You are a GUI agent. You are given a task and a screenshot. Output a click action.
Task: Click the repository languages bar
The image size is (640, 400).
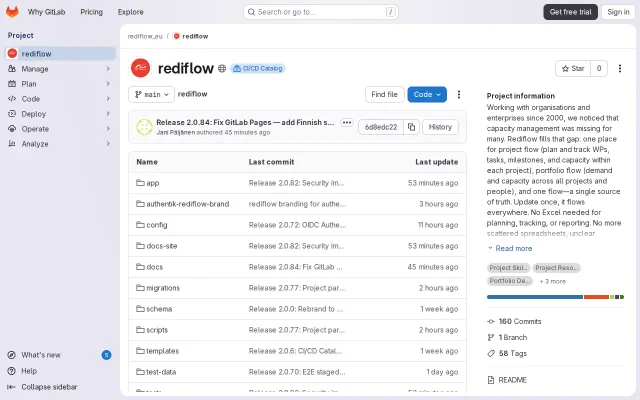pyautogui.click(x=555, y=297)
